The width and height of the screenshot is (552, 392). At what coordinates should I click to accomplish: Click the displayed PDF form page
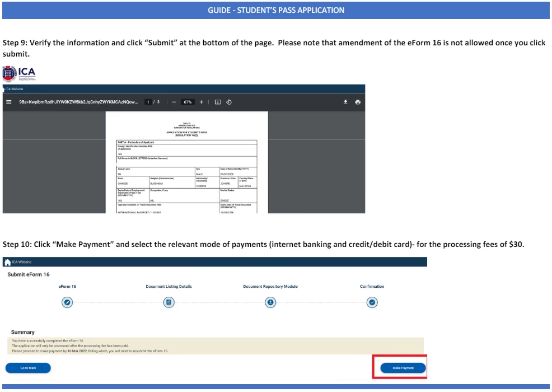coord(187,162)
